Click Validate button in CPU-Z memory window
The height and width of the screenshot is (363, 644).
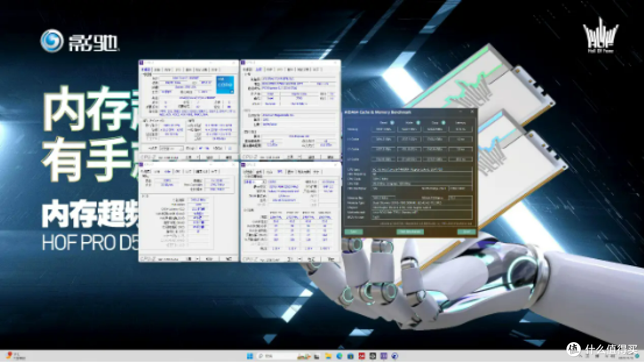tap(209, 259)
